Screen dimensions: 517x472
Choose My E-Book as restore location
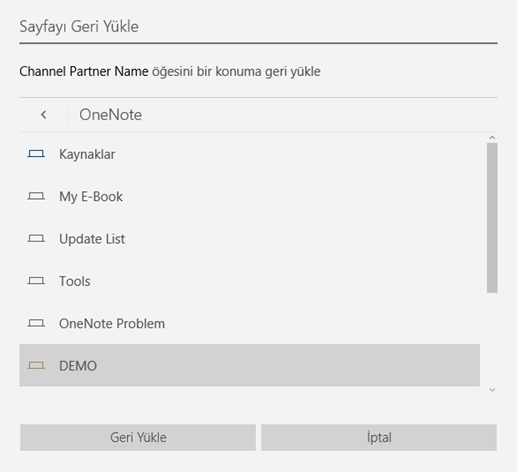(250, 196)
